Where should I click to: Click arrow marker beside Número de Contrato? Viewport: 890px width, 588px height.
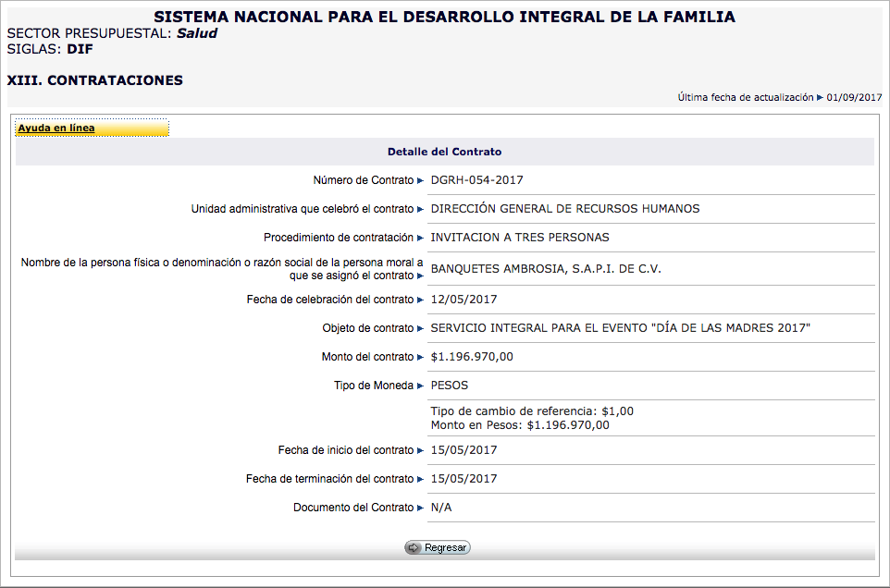click(x=420, y=180)
